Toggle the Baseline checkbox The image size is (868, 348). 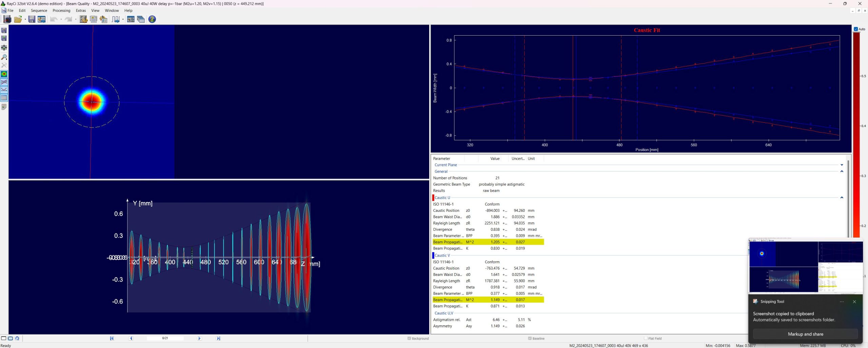coord(530,338)
